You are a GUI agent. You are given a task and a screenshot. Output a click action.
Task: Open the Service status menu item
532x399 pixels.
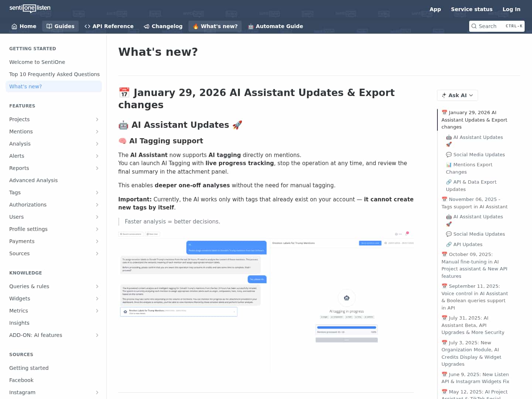pyautogui.click(x=471, y=9)
